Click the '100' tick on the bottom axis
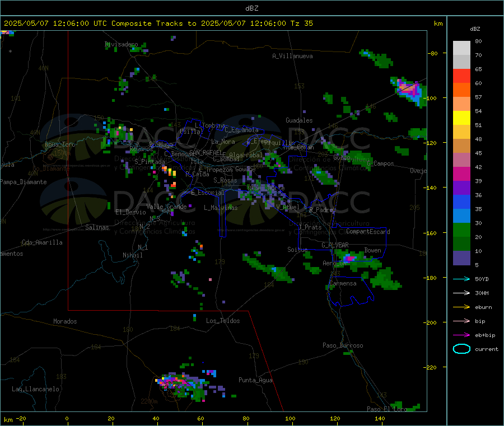 tap(290, 418)
